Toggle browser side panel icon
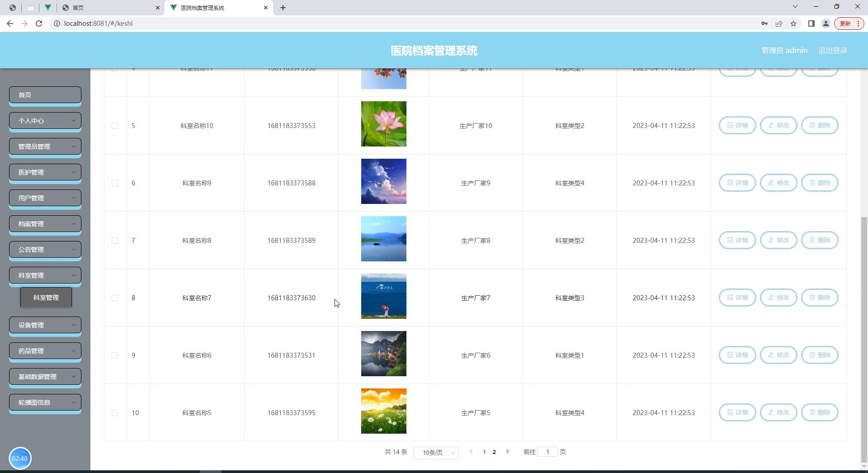 click(811, 24)
